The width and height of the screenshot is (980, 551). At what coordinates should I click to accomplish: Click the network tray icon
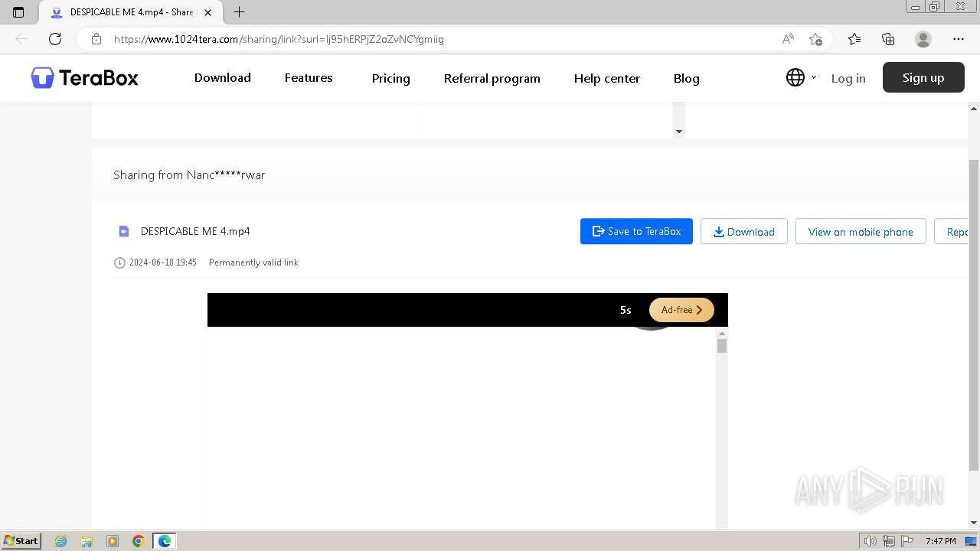tap(889, 541)
